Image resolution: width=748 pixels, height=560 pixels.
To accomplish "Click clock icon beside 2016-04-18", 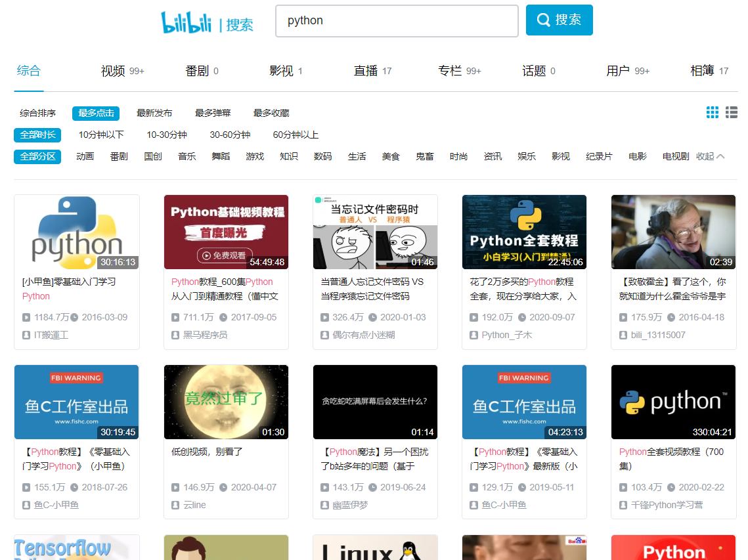I will [671, 317].
